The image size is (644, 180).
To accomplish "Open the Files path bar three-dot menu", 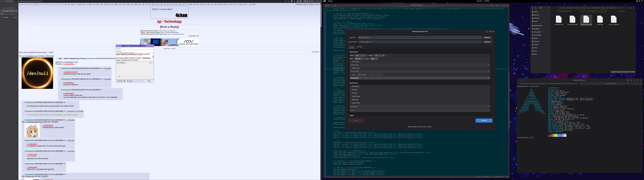I will coord(615,8).
